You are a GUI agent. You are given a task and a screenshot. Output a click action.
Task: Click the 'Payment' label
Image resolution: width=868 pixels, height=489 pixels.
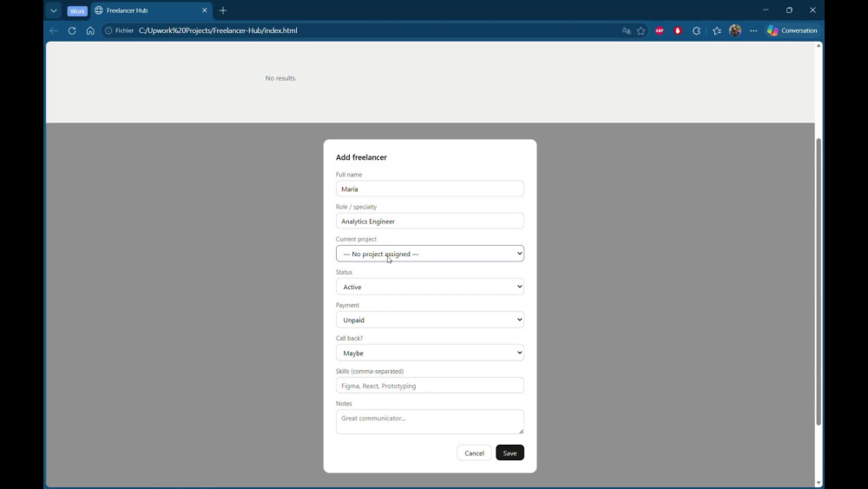[x=347, y=305]
